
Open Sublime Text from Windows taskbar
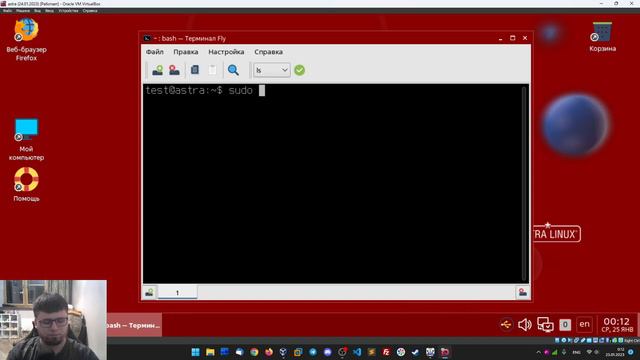pyautogui.click(x=371, y=352)
